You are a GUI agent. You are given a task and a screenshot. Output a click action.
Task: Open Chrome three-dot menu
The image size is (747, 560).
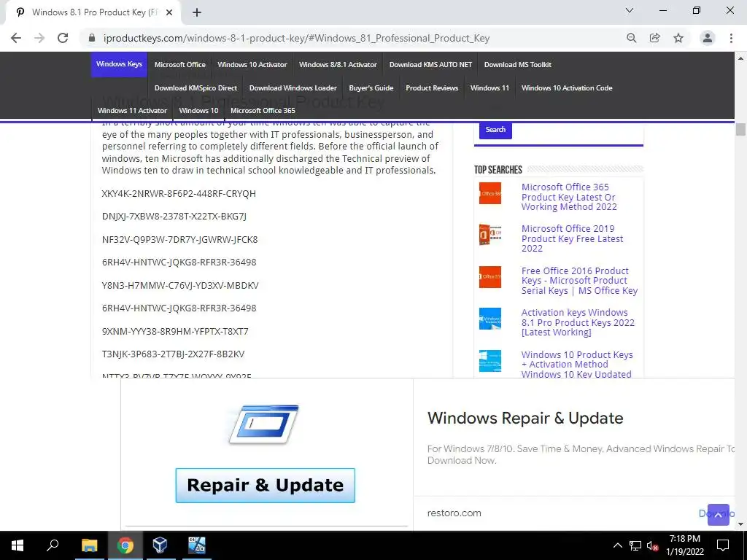[x=731, y=38]
